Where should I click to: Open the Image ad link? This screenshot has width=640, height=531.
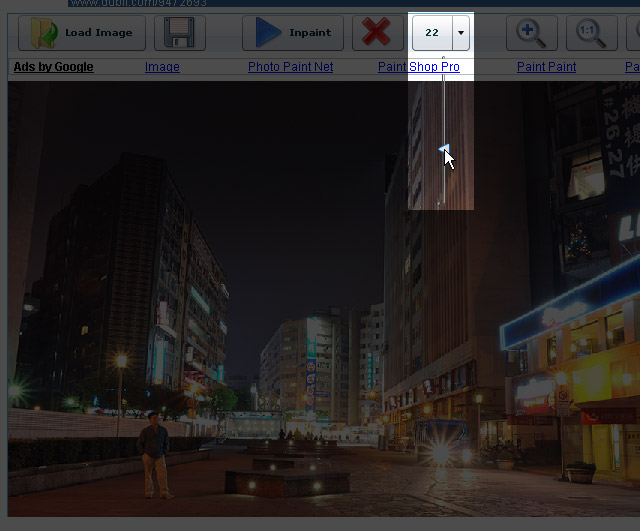tap(162, 67)
